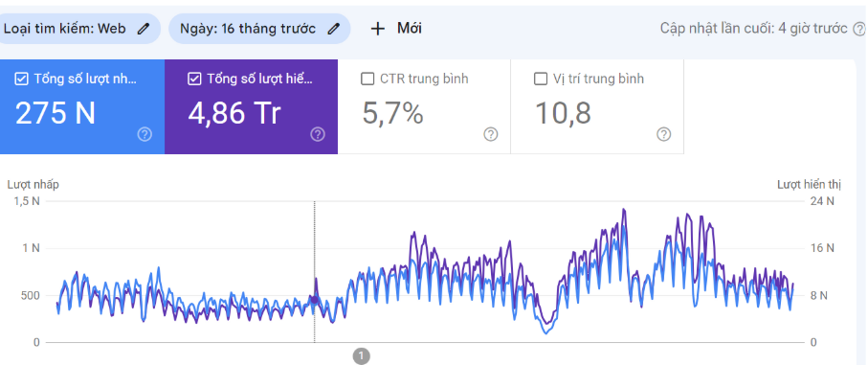Open help icon next to Cập nhật lần cuối

pyautogui.click(x=859, y=29)
